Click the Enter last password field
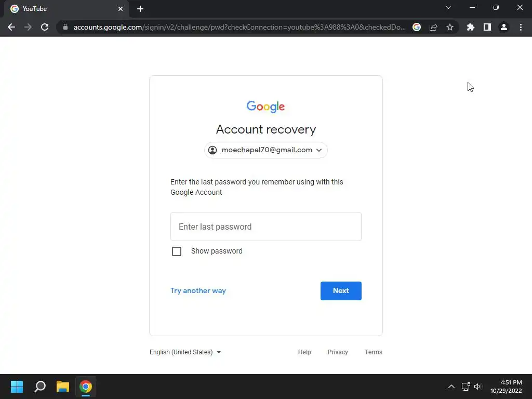 (265, 227)
